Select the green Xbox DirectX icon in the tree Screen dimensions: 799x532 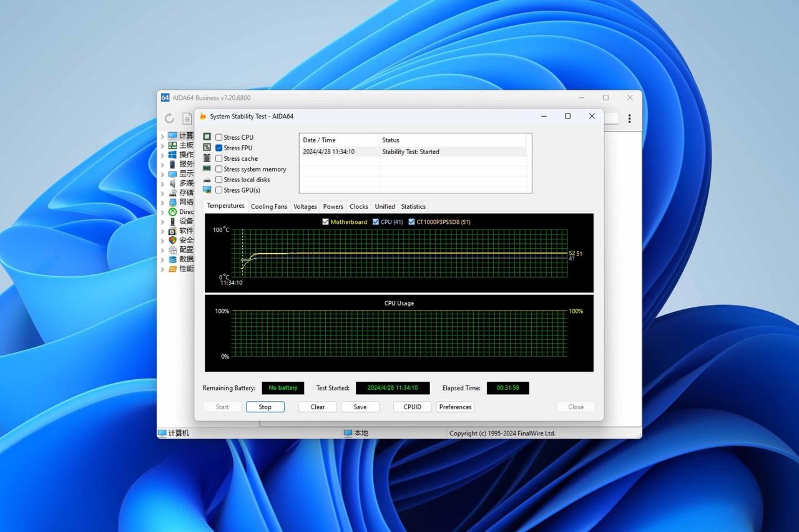pos(173,212)
